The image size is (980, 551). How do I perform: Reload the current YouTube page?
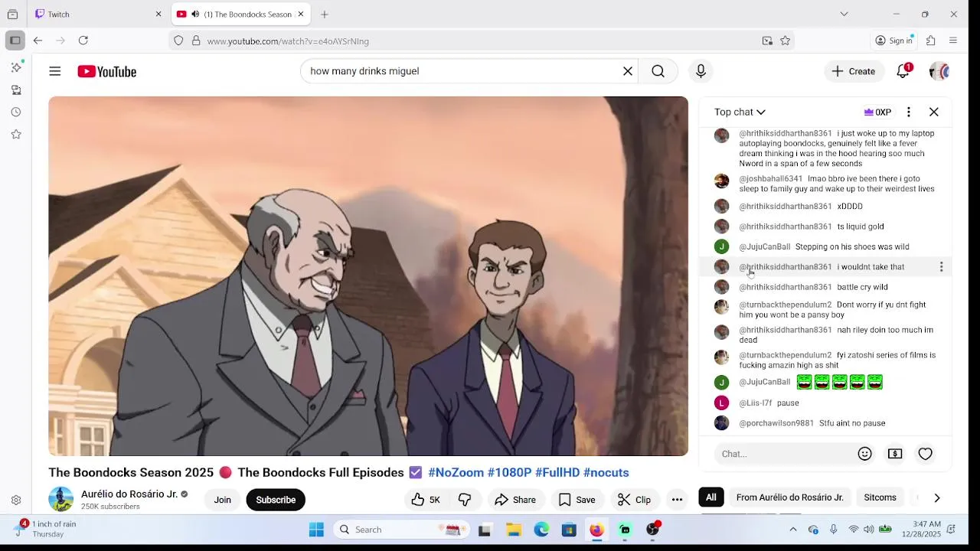coord(83,41)
